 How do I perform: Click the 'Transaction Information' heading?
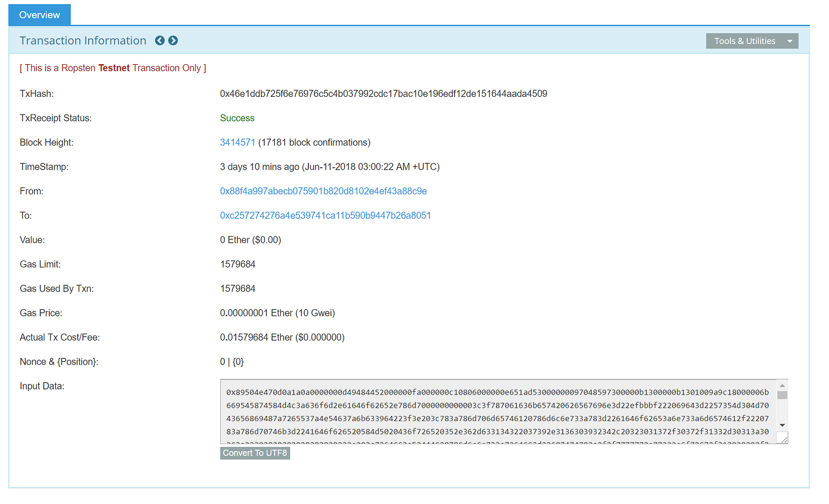pyautogui.click(x=83, y=40)
